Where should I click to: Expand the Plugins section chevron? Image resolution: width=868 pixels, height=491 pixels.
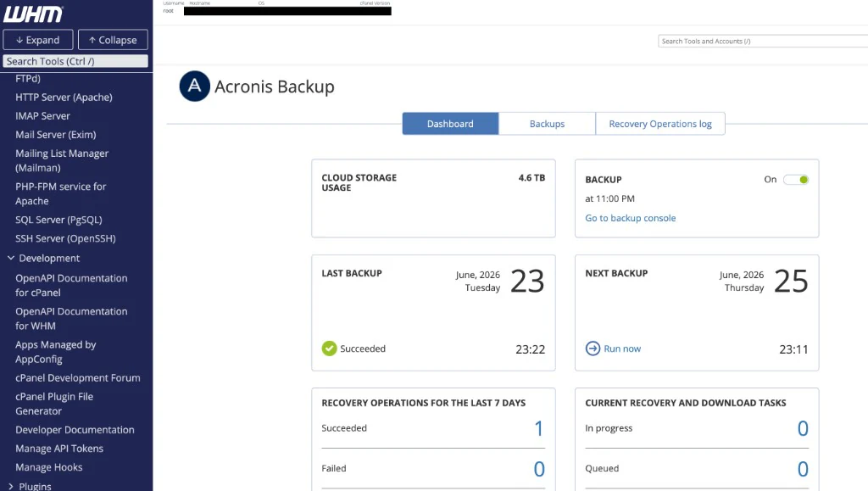tap(10, 486)
